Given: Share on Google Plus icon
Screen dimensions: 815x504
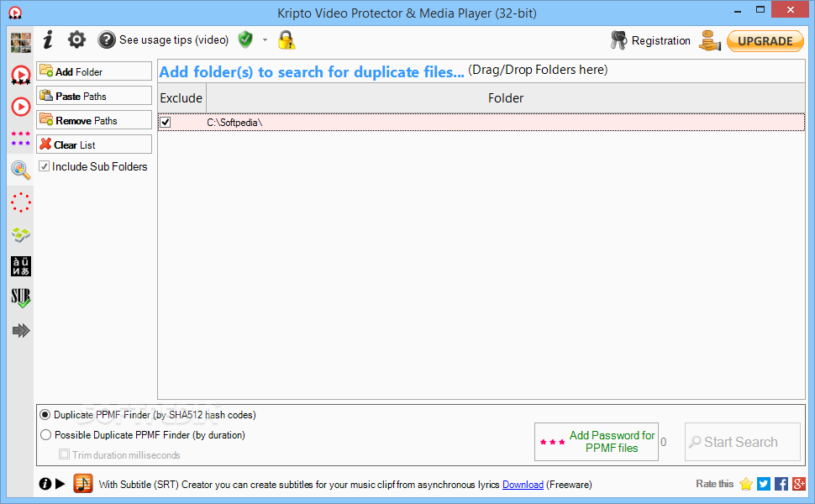Looking at the screenshot, I should pos(799,484).
